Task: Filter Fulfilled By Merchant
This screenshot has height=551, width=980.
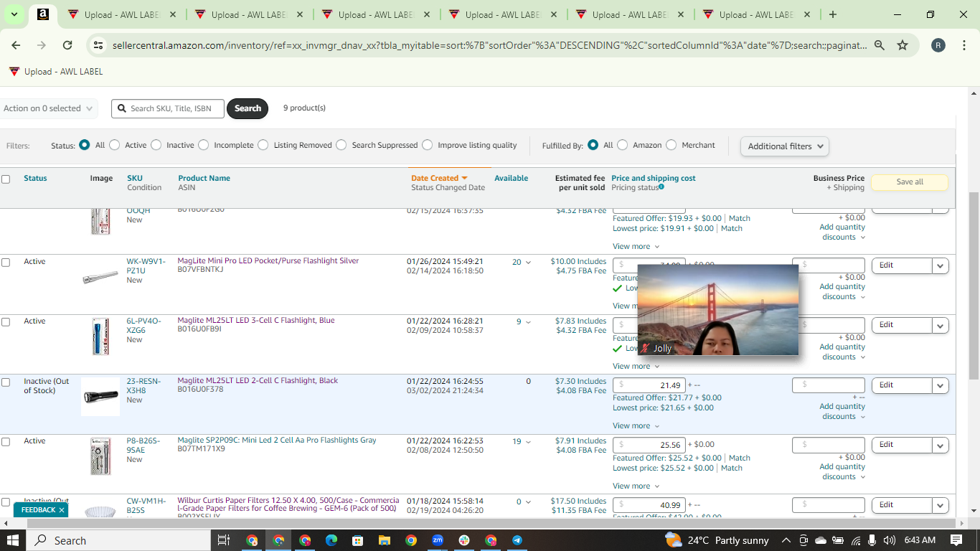Action: tap(672, 145)
